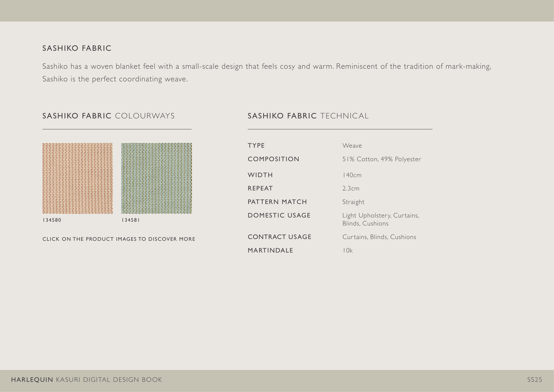Viewport: 554px width, 392px height.
Task: Click the 134581 colourway code label
Action: 131,220
